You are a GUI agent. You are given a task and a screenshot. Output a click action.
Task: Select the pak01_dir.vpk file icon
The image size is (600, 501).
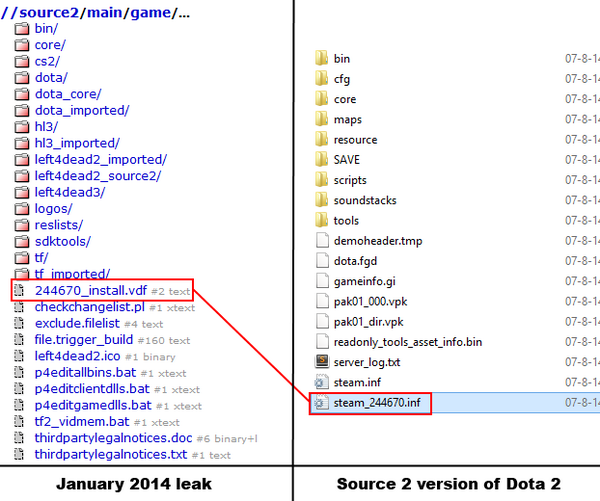pos(322,322)
